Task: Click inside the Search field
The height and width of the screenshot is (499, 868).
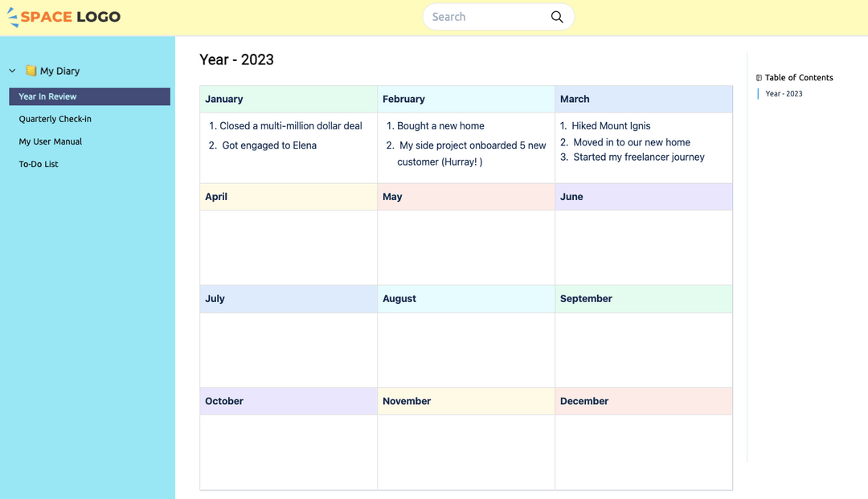Action: tap(482, 17)
